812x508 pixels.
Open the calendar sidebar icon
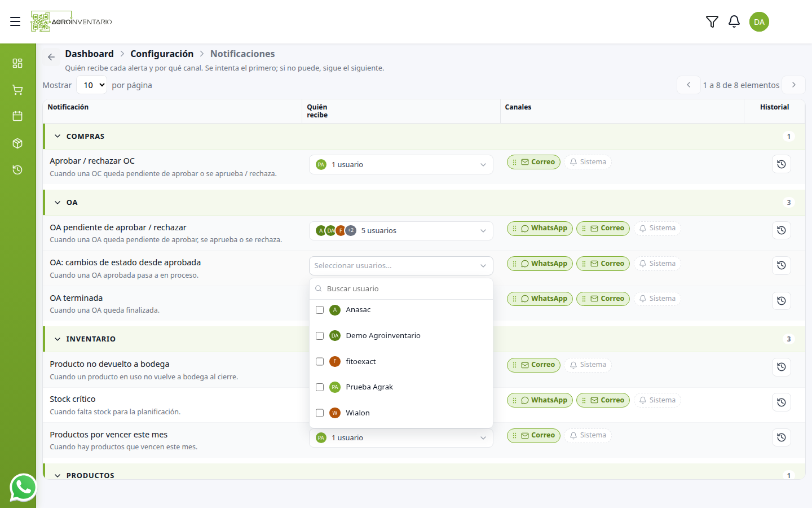pyautogui.click(x=17, y=116)
